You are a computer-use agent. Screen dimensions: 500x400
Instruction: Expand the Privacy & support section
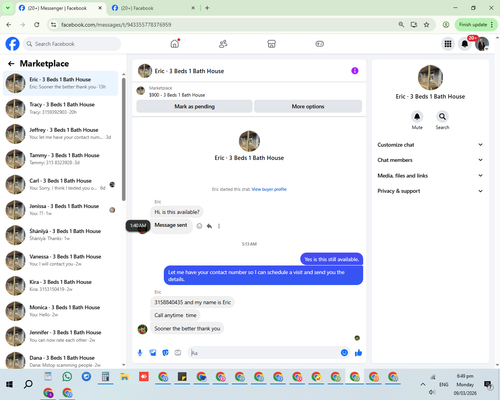tap(430, 191)
